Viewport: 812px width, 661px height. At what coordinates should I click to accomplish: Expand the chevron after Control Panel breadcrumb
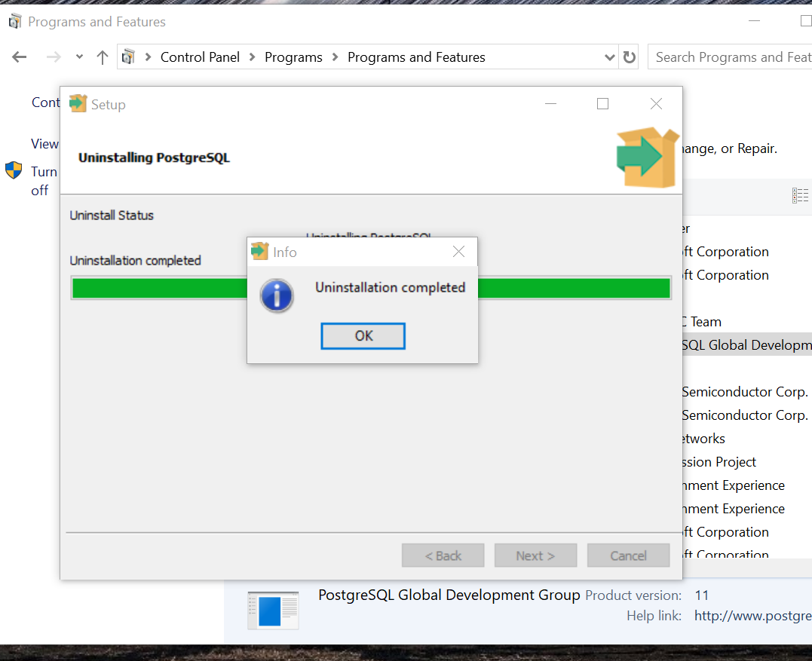[253, 57]
